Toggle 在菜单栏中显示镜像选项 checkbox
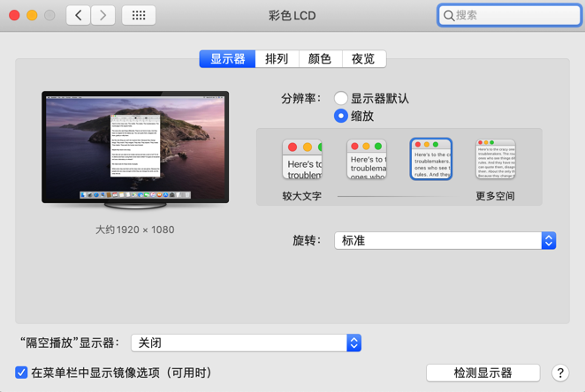The height and width of the screenshot is (392, 585). (21, 373)
